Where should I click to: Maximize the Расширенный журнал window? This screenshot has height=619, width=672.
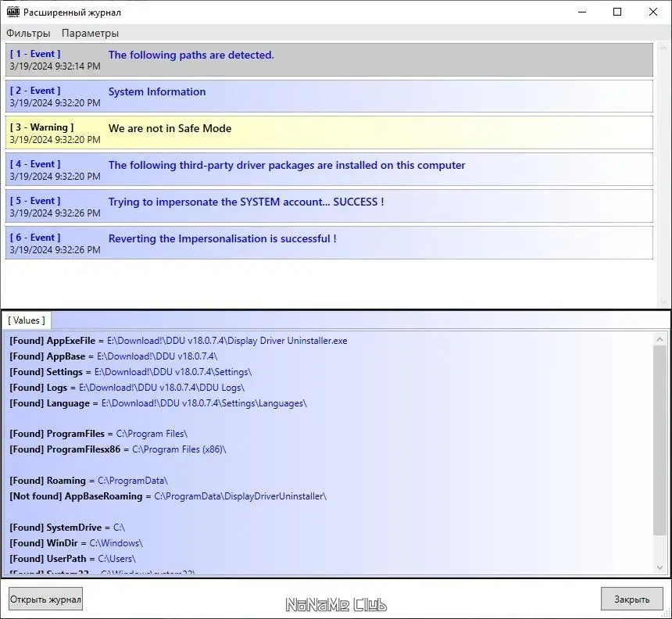click(617, 12)
